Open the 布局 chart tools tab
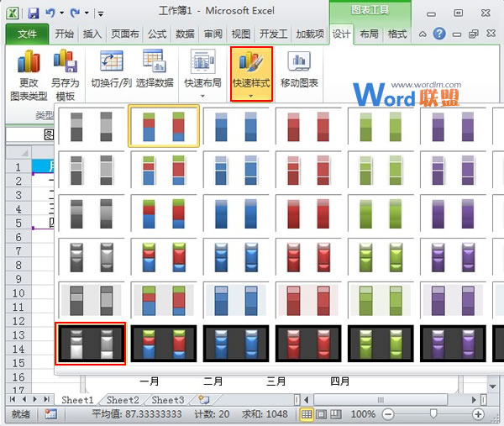The height and width of the screenshot is (426, 504). (369, 34)
